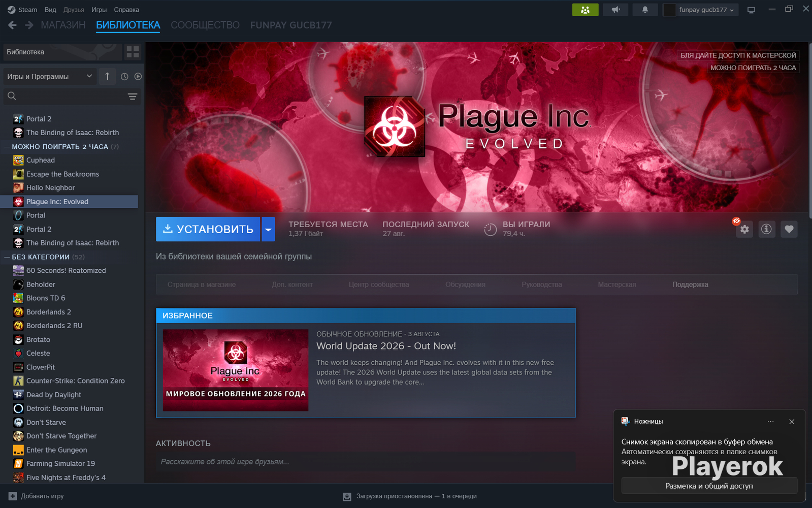Open the notifications bell
The width and height of the screenshot is (812, 508).
point(645,10)
